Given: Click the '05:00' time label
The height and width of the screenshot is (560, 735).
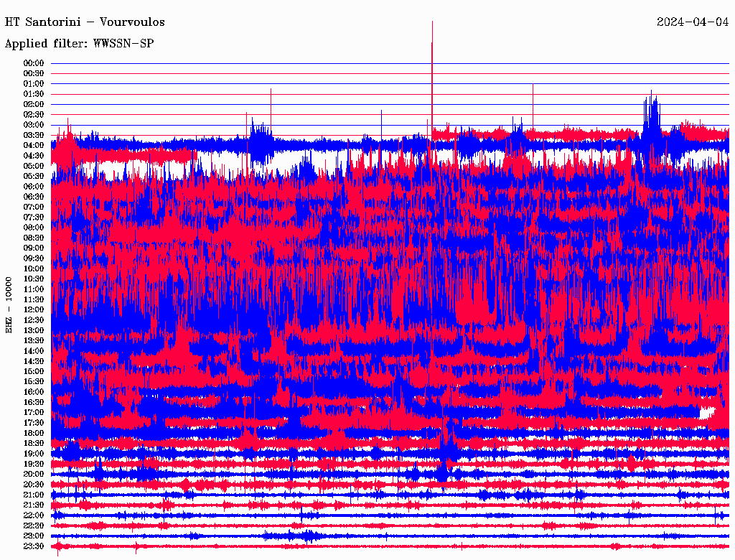Looking at the screenshot, I should (x=34, y=166).
